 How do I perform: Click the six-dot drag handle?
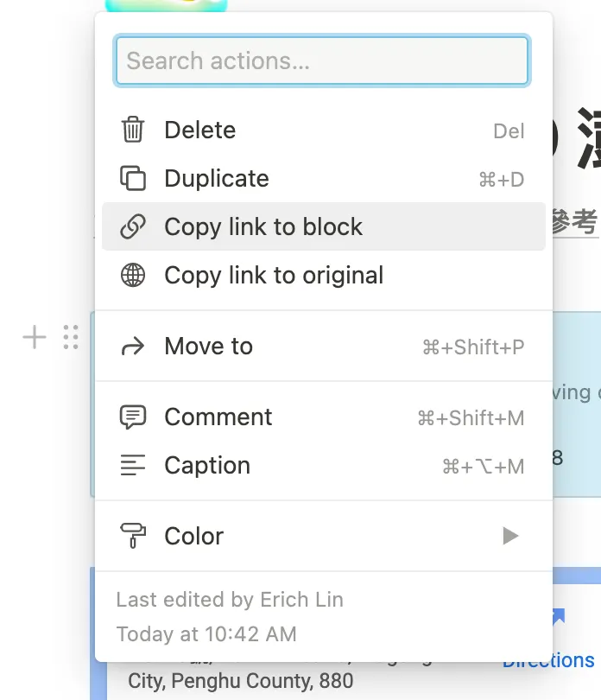point(71,337)
